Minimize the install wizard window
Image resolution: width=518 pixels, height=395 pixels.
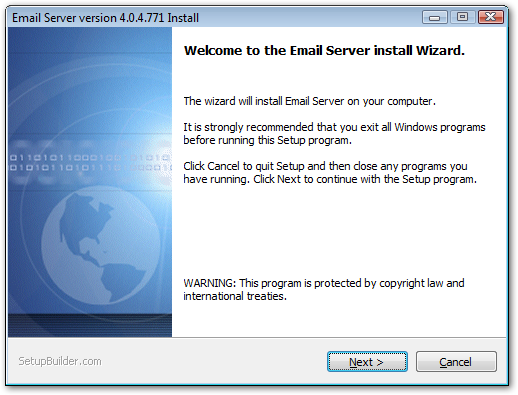coord(434,17)
